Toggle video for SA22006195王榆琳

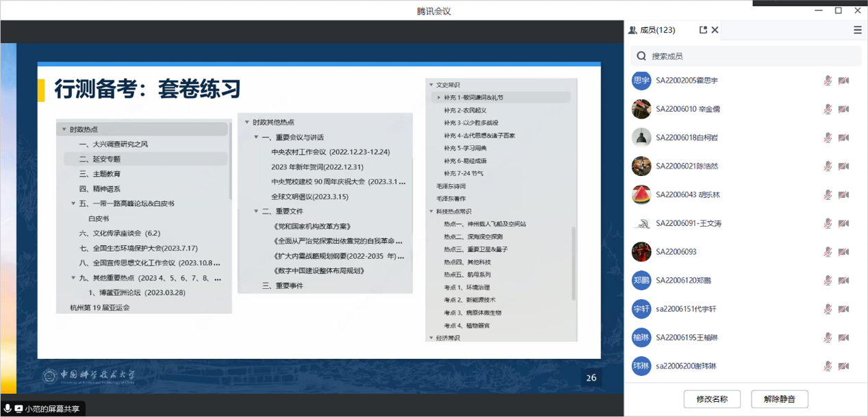(x=843, y=338)
